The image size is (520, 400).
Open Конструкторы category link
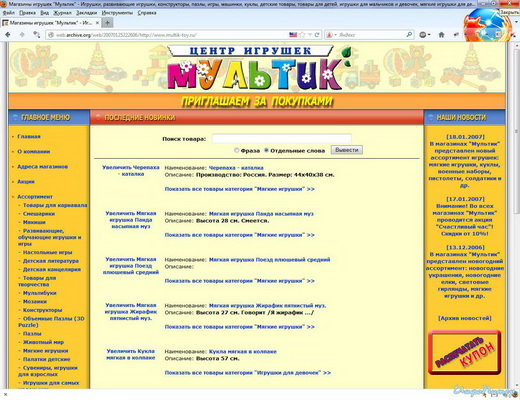pyautogui.click(x=42, y=310)
